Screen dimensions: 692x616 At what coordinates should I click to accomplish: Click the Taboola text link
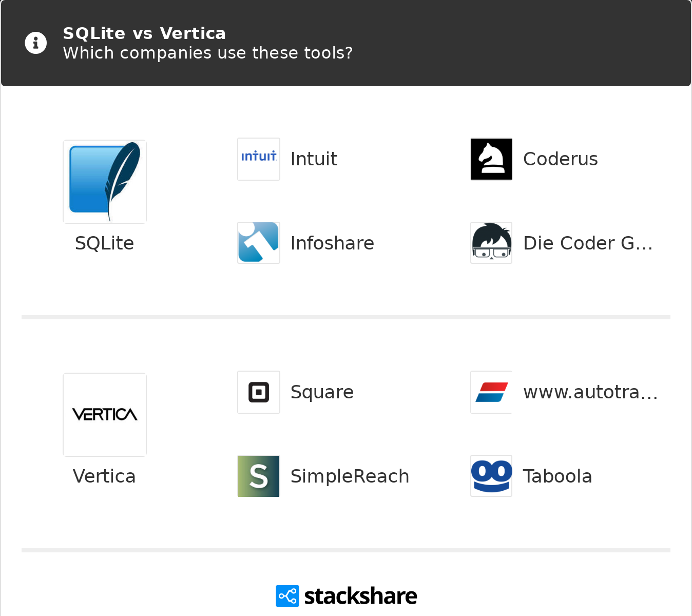point(558,476)
